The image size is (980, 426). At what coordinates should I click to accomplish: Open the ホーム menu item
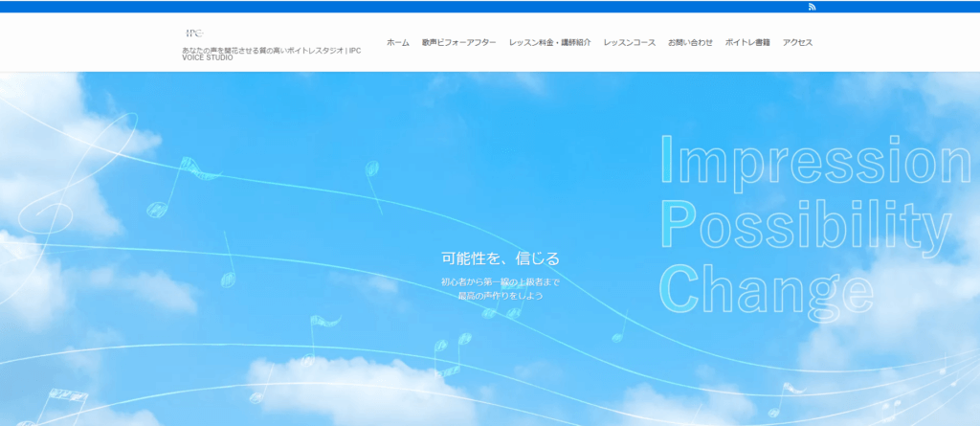tap(397, 43)
